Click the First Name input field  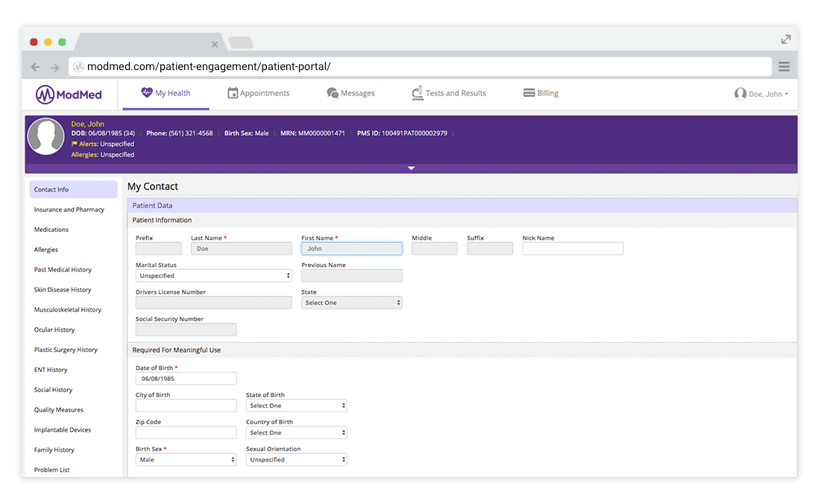[x=351, y=248]
